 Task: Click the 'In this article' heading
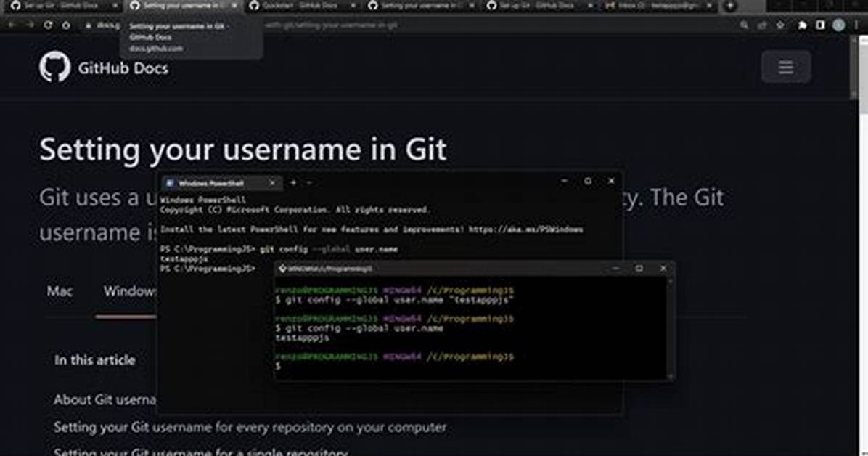(x=94, y=360)
